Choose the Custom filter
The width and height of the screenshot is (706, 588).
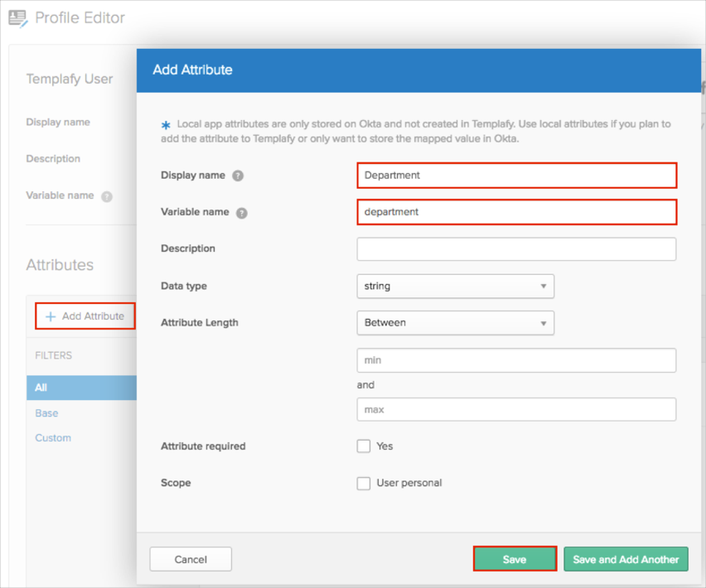[53, 438]
